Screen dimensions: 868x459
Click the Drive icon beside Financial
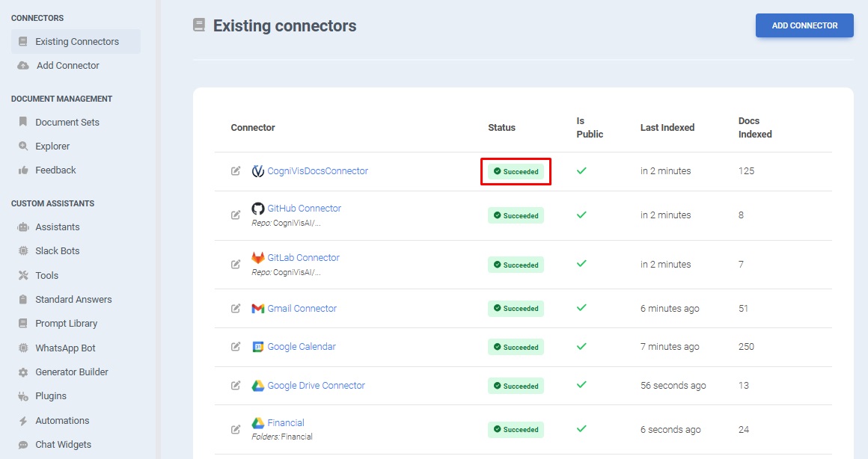[x=258, y=423]
